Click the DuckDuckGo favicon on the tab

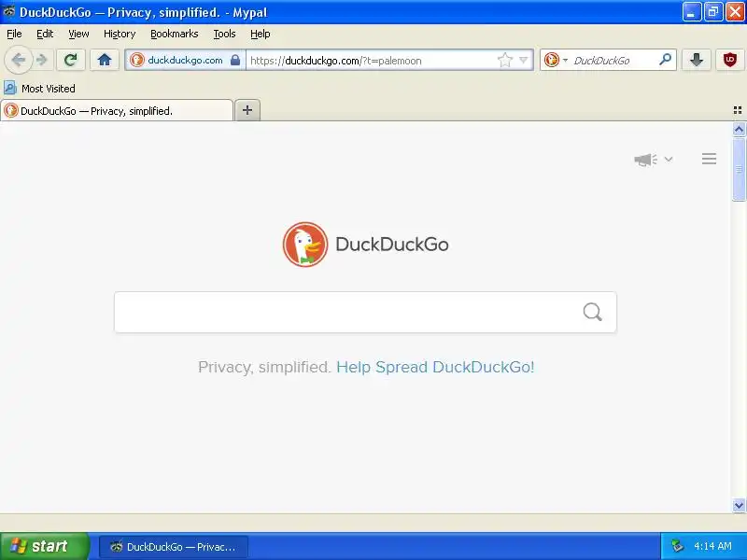click(x=10, y=110)
